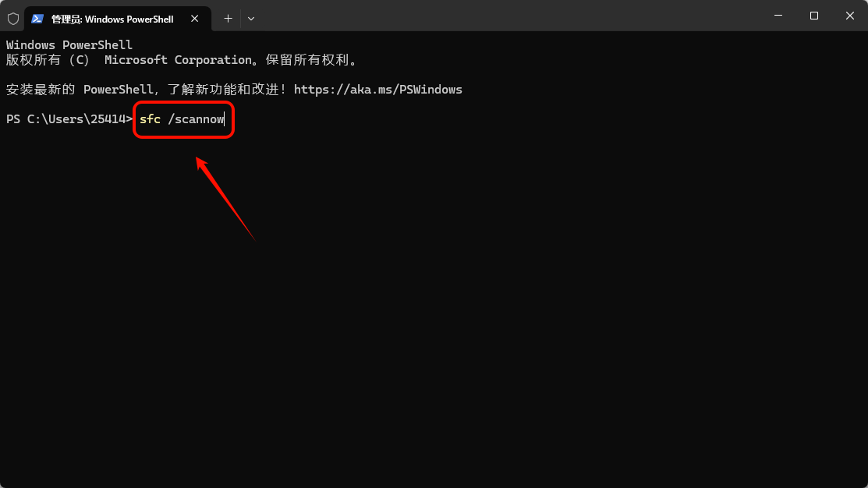Select the 管理员: Windows PowerShell tab

pyautogui.click(x=117, y=19)
